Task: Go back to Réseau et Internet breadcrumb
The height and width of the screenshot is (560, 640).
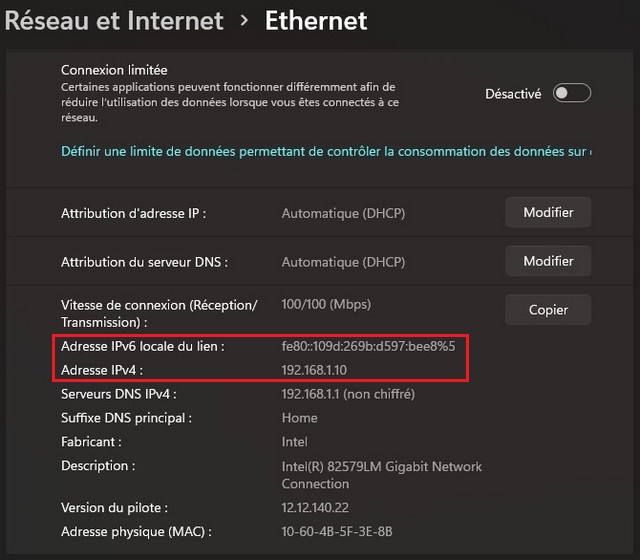Action: (x=114, y=20)
